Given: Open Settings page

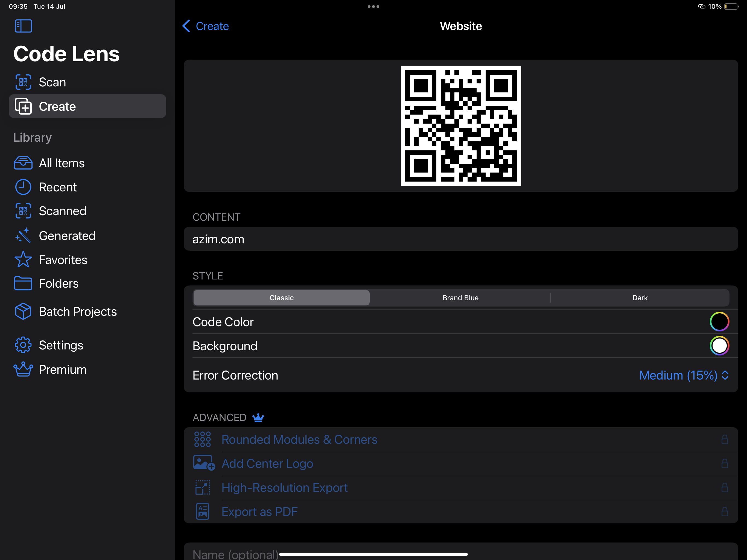Looking at the screenshot, I should [x=87, y=345].
